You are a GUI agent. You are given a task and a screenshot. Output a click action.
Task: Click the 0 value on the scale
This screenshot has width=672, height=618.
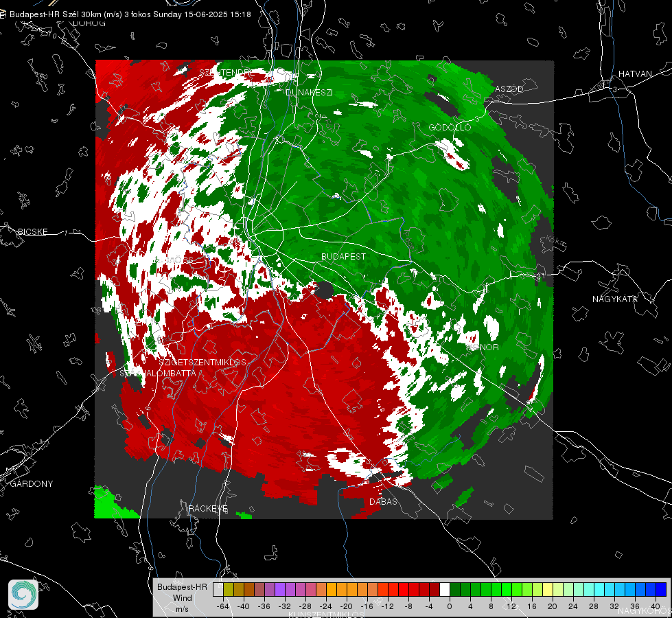click(x=449, y=606)
